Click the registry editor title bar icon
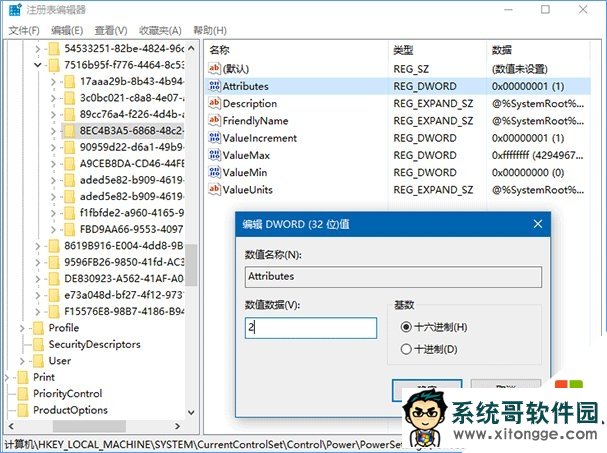The image size is (607, 453). [x=14, y=10]
